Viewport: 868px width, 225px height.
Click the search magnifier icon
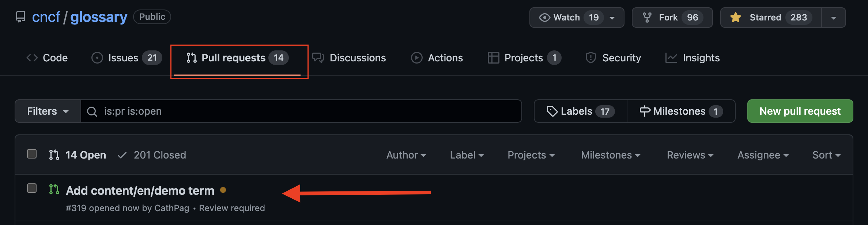[x=92, y=111]
